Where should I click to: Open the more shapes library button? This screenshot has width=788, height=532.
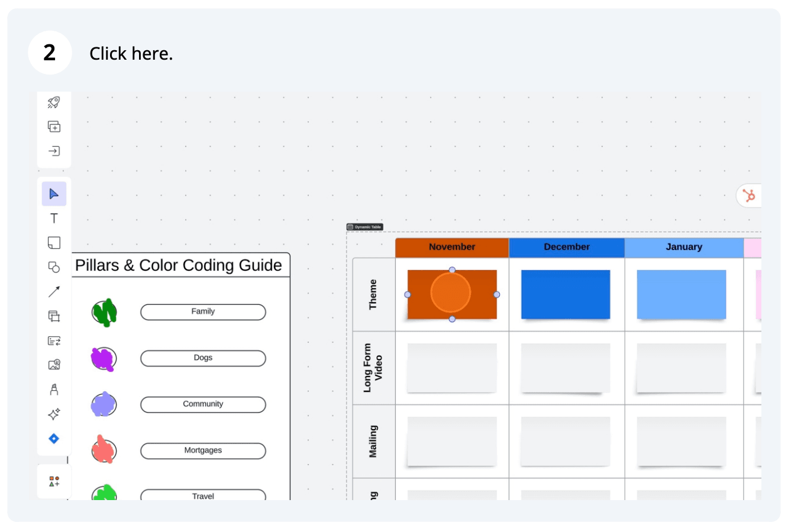pyautogui.click(x=54, y=481)
